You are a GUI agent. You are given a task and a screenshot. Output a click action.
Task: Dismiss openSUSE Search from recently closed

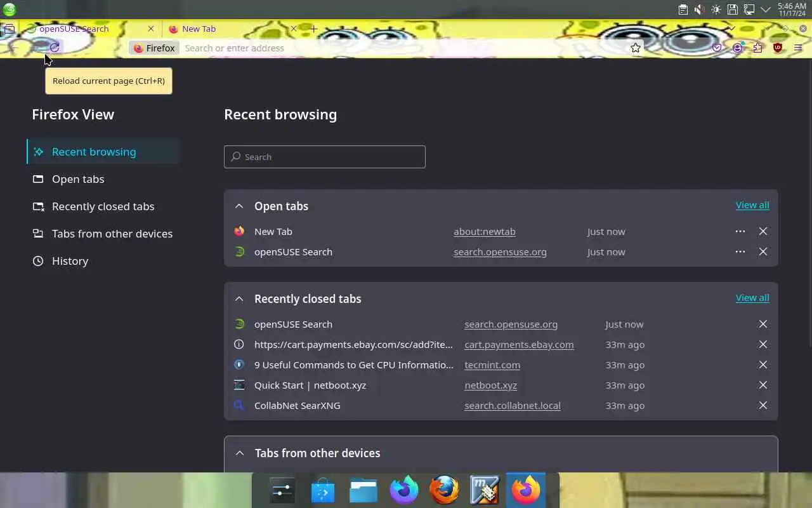coord(763,324)
